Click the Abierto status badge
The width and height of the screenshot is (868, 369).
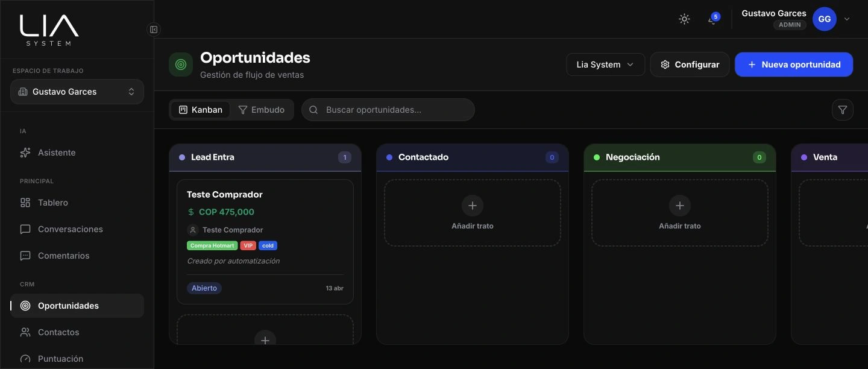pyautogui.click(x=204, y=288)
